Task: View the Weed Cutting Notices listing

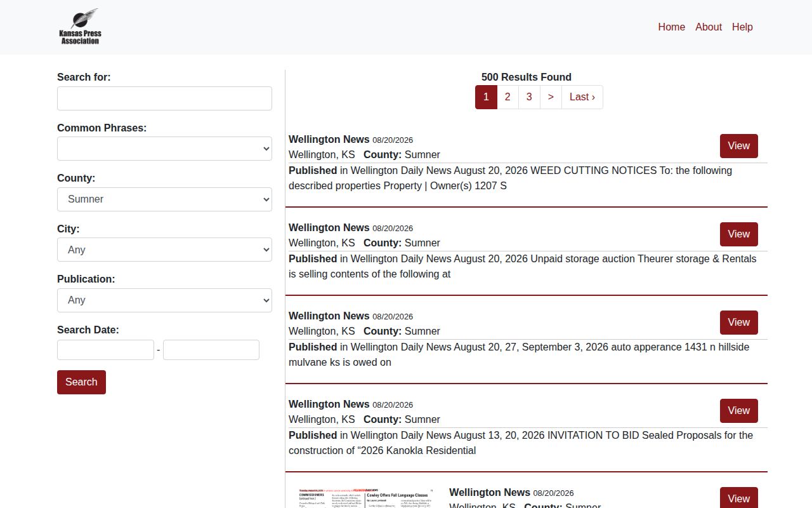Action: pyautogui.click(x=738, y=146)
